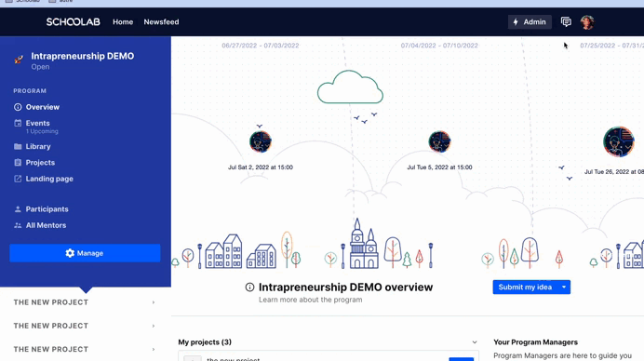Viewport: 644px width, 361px height.
Task: Open the Landing page link
Action: (49, 179)
